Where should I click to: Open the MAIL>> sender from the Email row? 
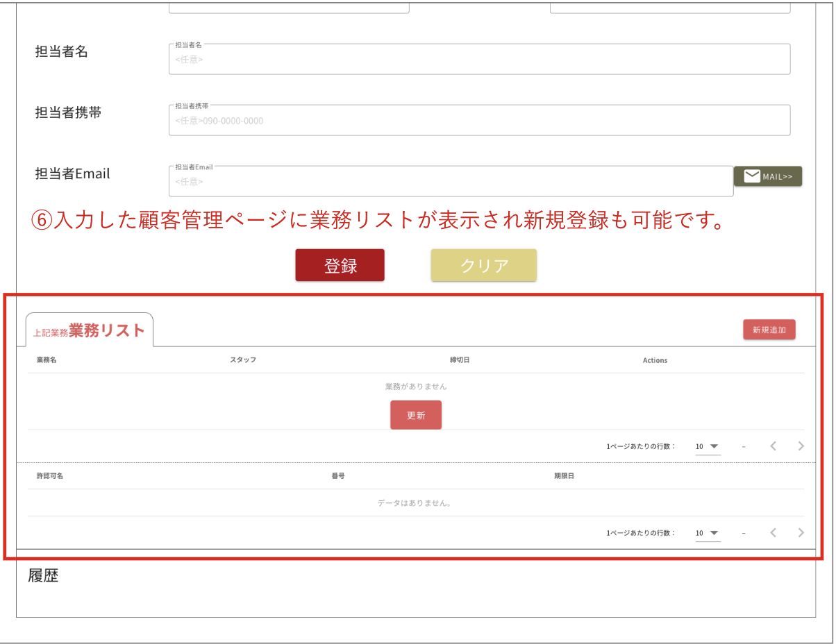[768, 176]
